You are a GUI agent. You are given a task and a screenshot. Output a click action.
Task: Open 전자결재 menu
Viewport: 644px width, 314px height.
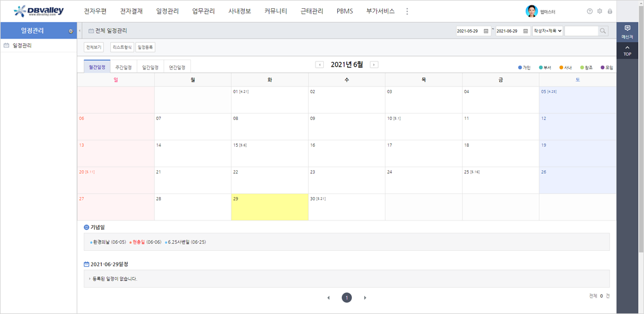click(x=131, y=12)
